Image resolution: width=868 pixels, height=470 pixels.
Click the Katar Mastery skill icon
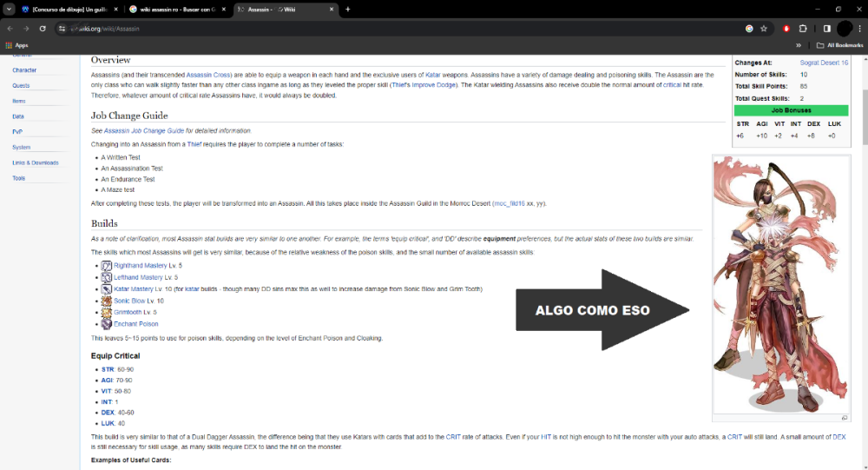click(107, 288)
